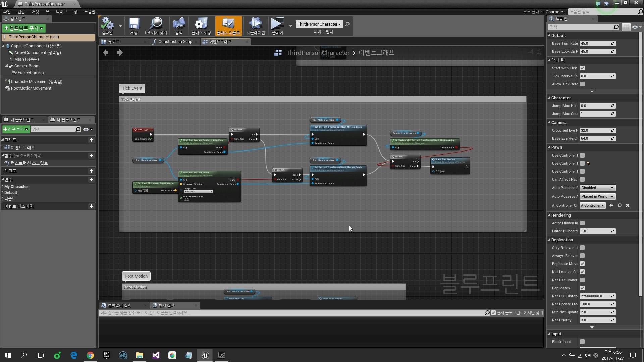Find AIController class in content browser
644x362 pixels.
point(620,205)
